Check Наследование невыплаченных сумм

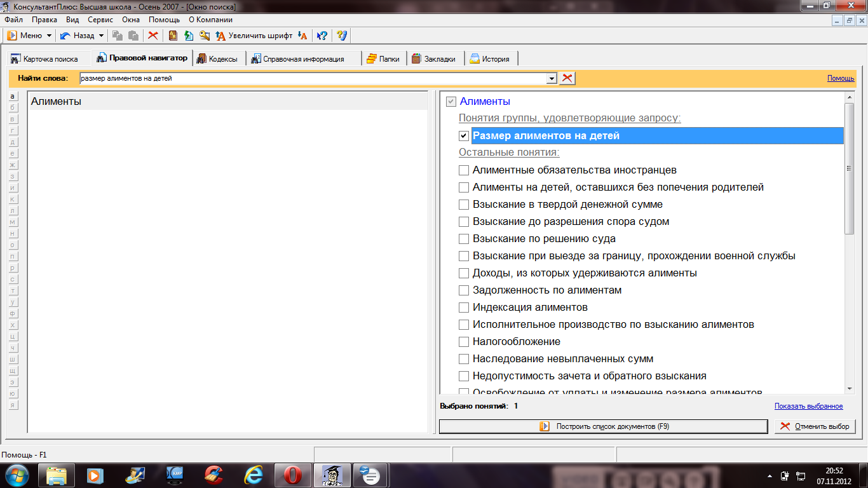[x=464, y=359]
